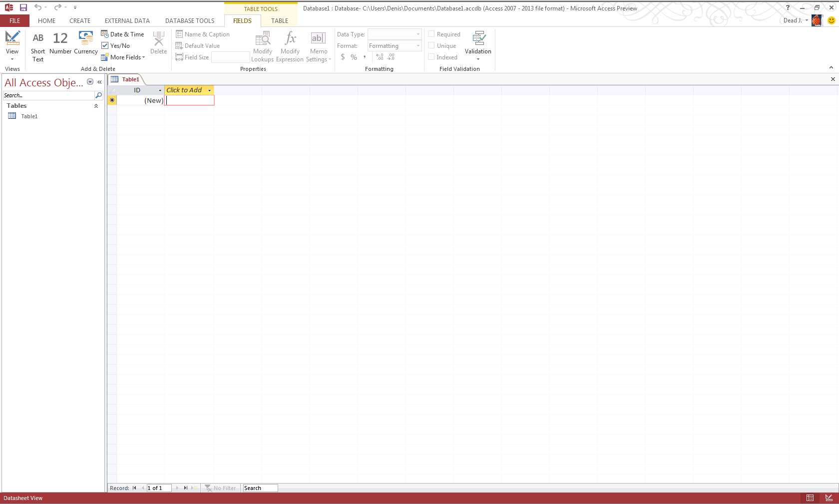The width and height of the screenshot is (839, 504).
Task: Toggle the Required checkbox
Action: 431,34
